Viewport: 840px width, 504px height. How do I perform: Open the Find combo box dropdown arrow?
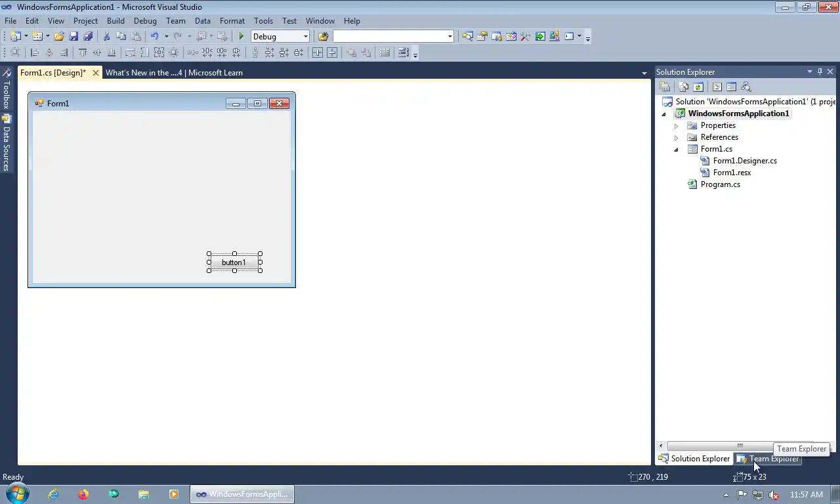point(450,37)
